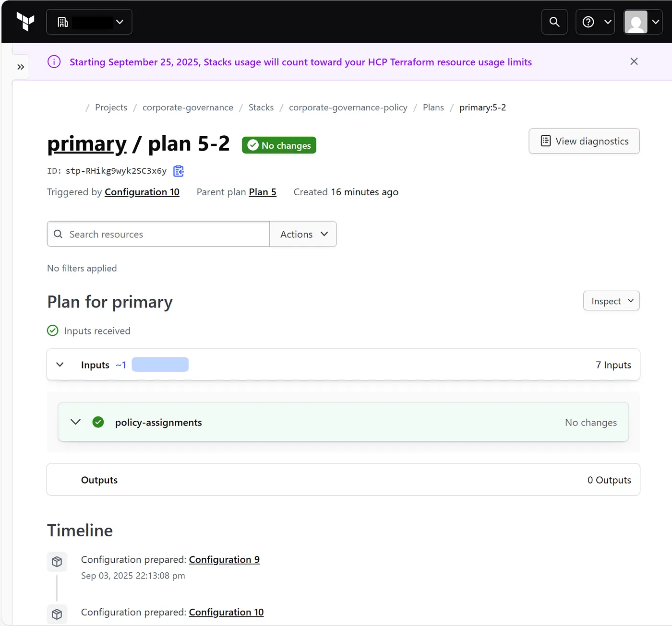The image size is (672, 626).
Task: Open Configuration 9 in the timeline
Action: point(224,559)
